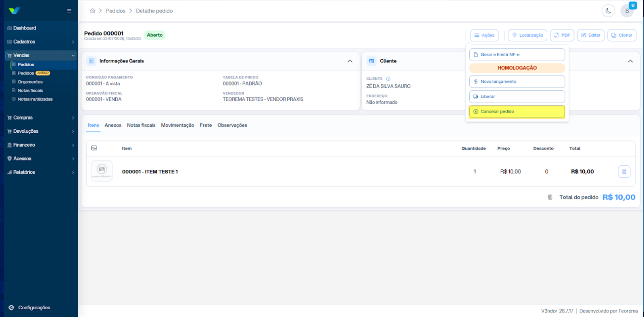
Task: Switch to Itens tab
Action: tap(94, 125)
